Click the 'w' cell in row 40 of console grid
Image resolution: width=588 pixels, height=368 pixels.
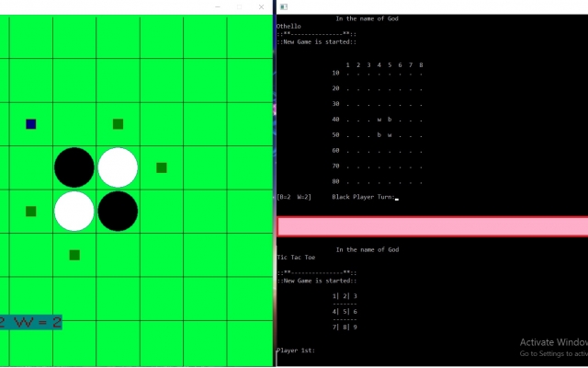[x=379, y=120]
